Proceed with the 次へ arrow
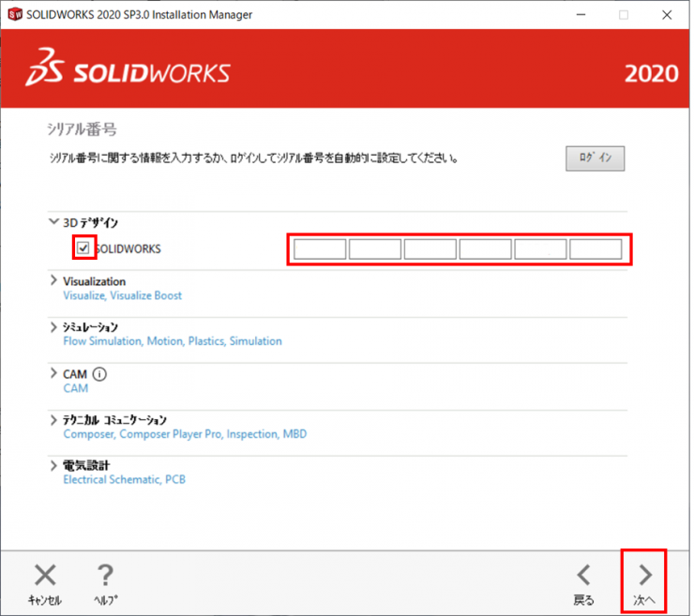The width and height of the screenshot is (694, 616). (645, 575)
